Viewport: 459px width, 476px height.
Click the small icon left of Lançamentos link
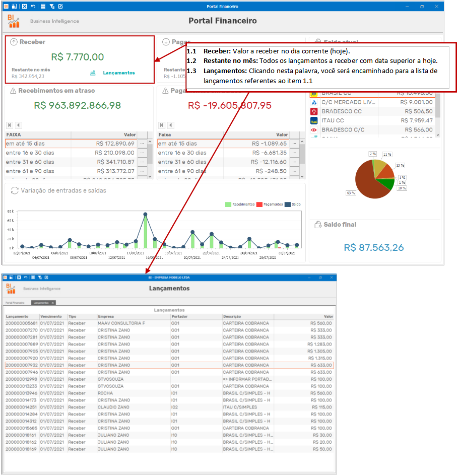[x=93, y=73]
